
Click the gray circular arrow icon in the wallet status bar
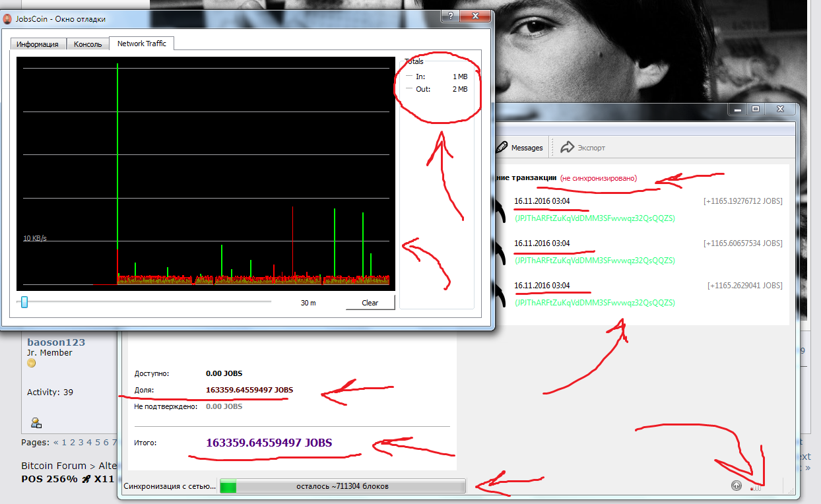click(x=737, y=486)
